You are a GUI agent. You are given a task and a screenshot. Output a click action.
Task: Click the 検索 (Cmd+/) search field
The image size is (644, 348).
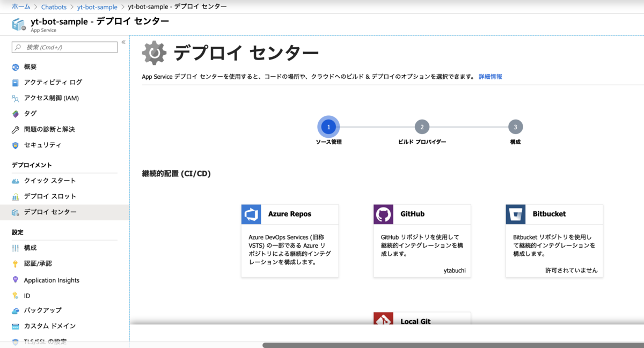(x=64, y=47)
